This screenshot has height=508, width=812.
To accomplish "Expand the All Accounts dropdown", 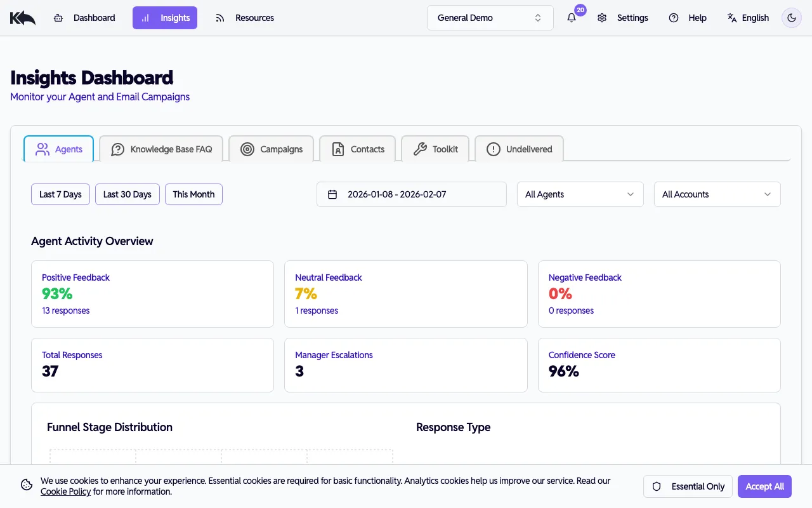I will 717,194.
